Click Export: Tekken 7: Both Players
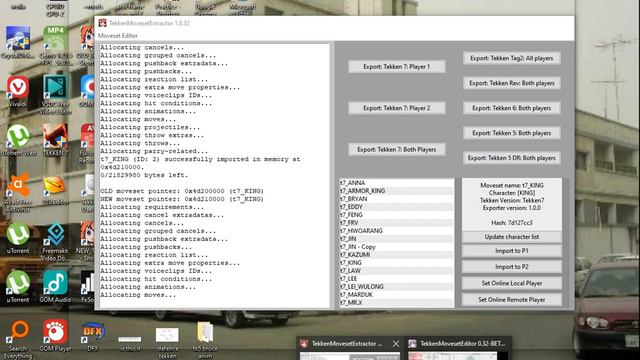The image size is (640, 360). [x=397, y=149]
